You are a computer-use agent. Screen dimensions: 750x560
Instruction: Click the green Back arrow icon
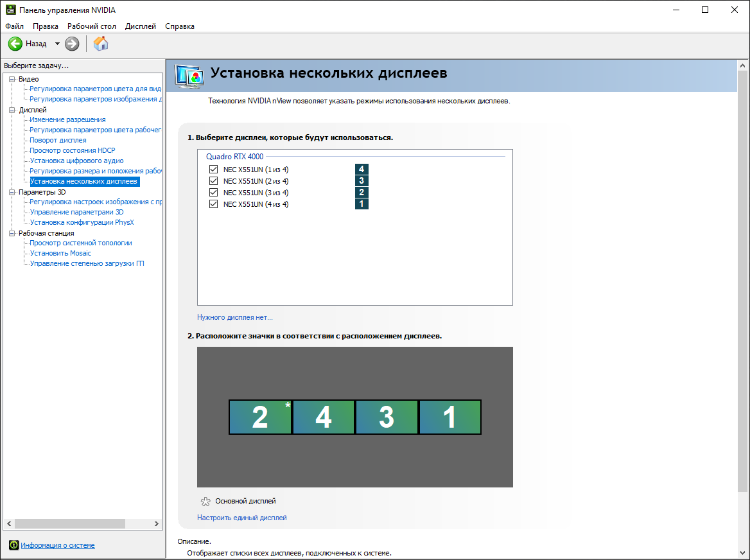(15, 44)
